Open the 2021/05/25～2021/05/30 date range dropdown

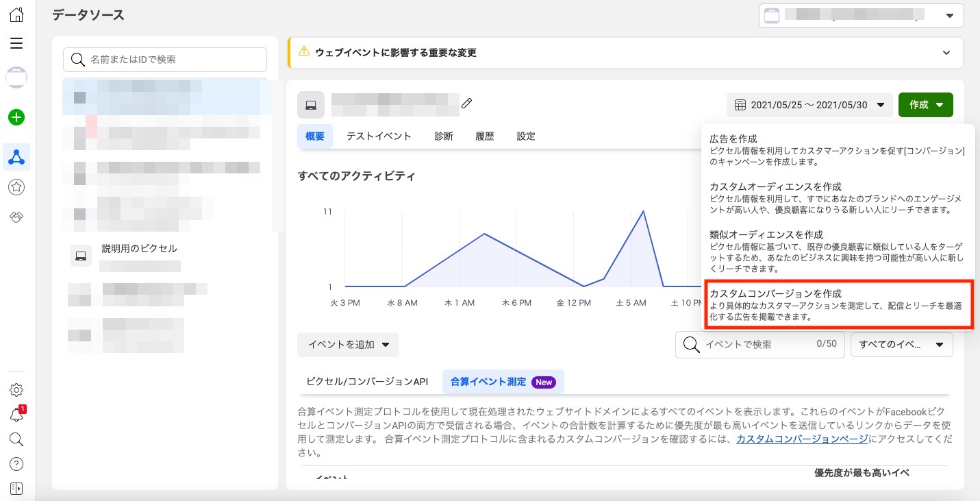809,105
